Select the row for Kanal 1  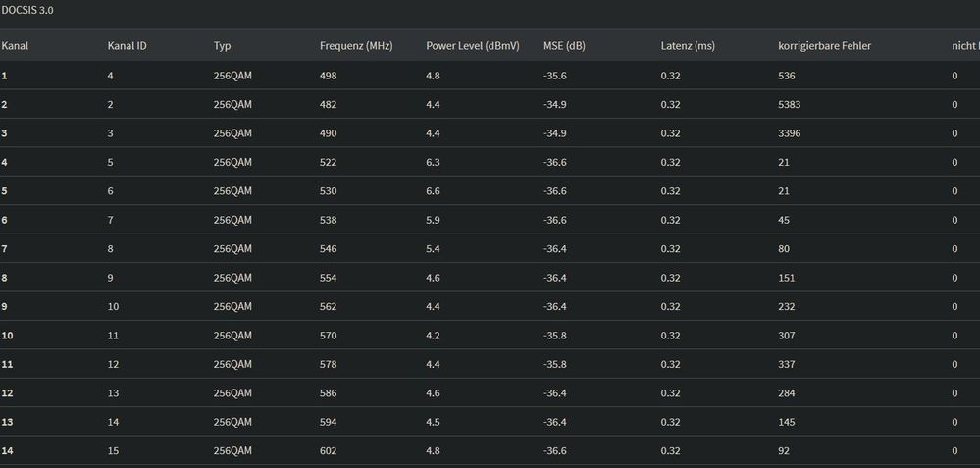[x=490, y=76]
